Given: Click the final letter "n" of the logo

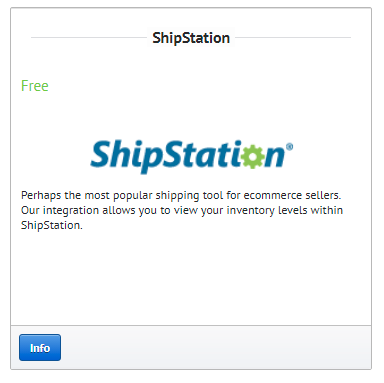Looking at the screenshot, I should coord(275,157).
